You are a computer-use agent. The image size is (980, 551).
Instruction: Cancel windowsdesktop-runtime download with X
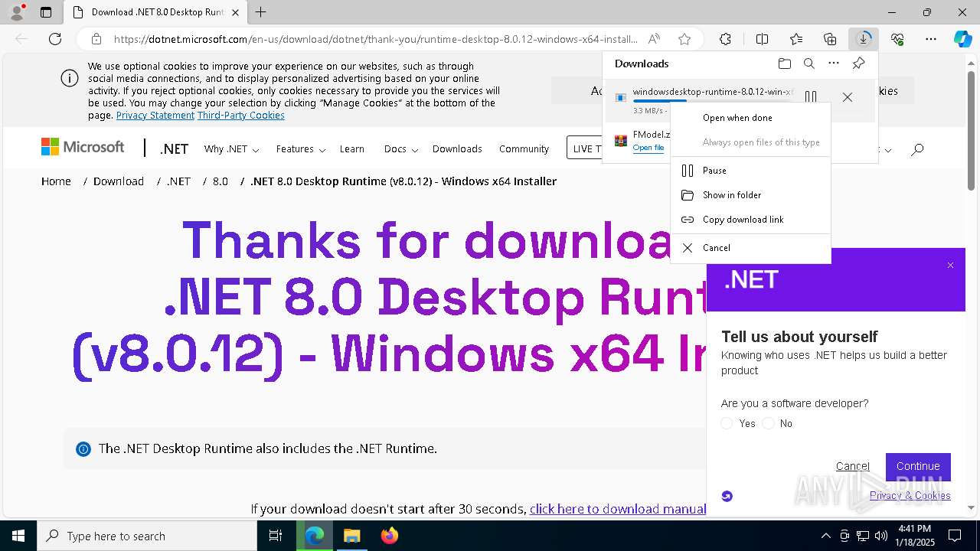847,97
